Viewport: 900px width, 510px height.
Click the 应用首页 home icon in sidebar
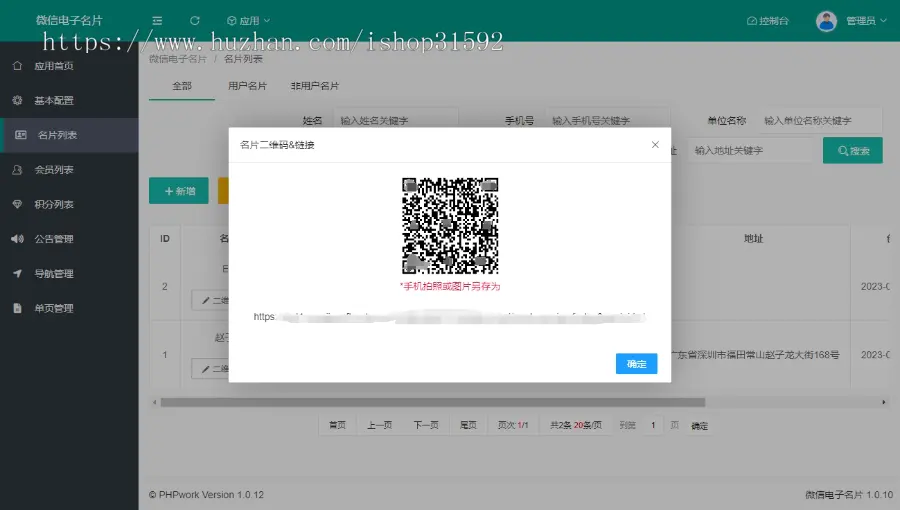click(17, 66)
